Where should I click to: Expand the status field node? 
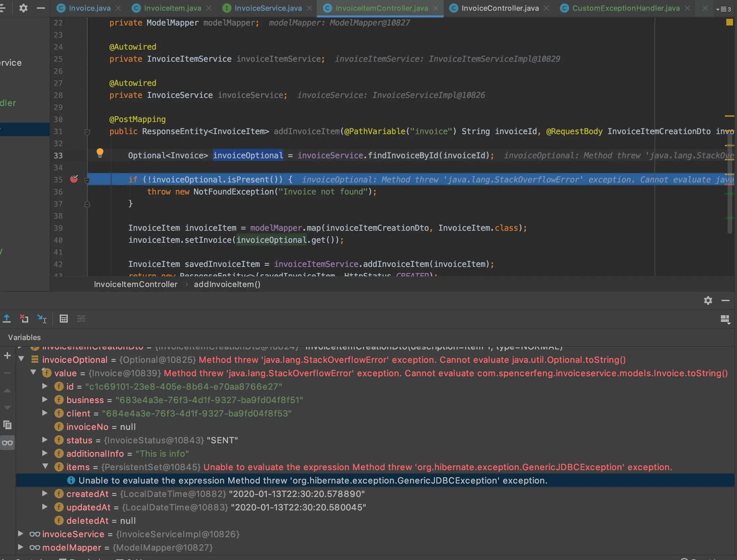(45, 440)
